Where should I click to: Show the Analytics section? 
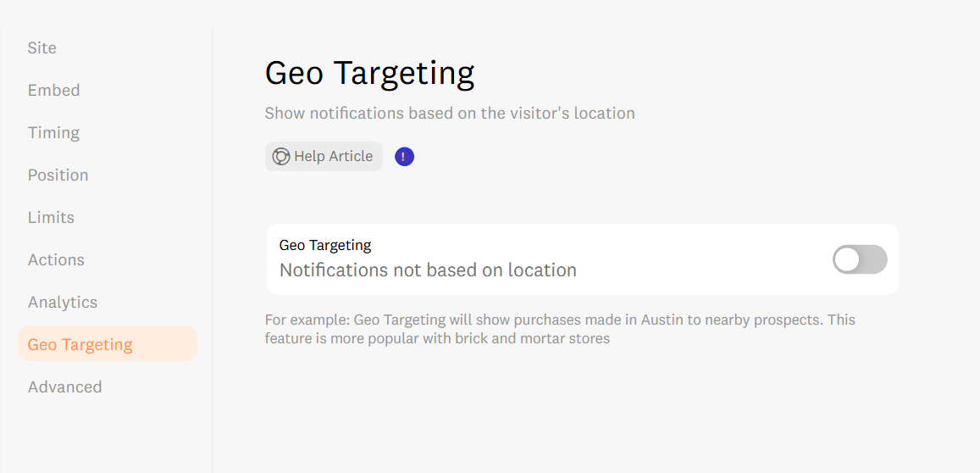click(63, 302)
